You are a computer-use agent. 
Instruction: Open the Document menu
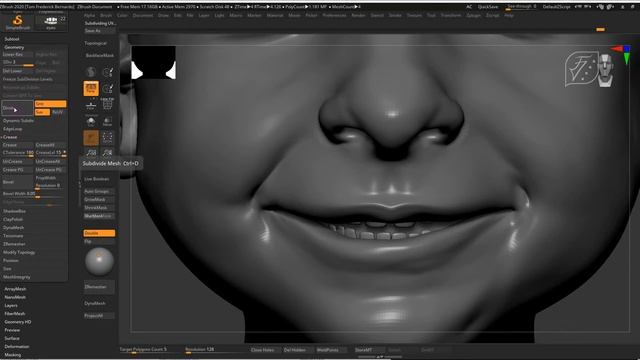(x=143, y=16)
